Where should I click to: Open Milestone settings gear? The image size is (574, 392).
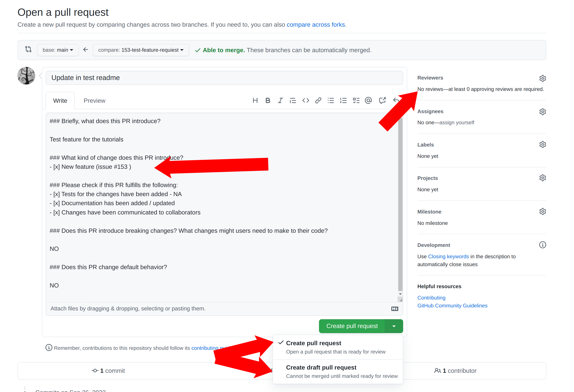tap(542, 211)
